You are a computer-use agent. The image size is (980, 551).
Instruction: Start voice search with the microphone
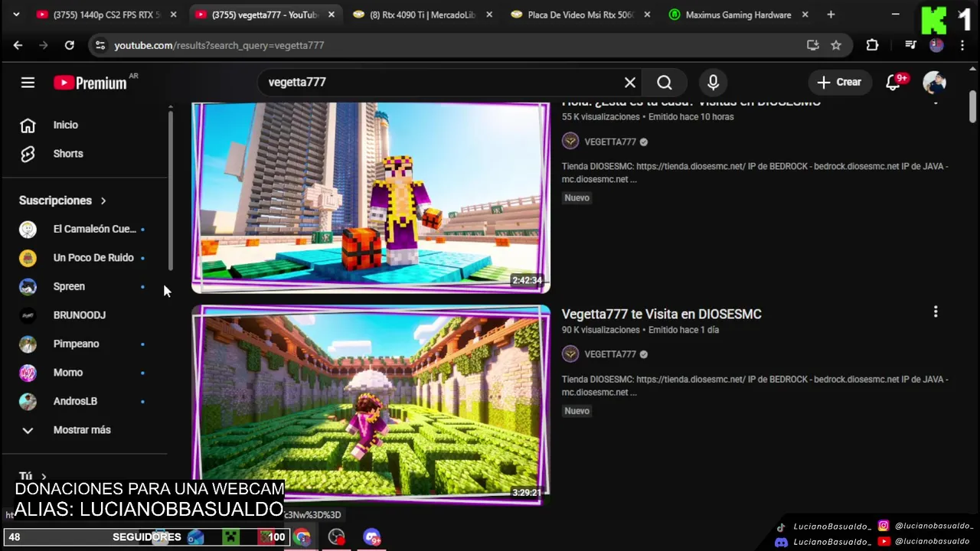coord(713,83)
